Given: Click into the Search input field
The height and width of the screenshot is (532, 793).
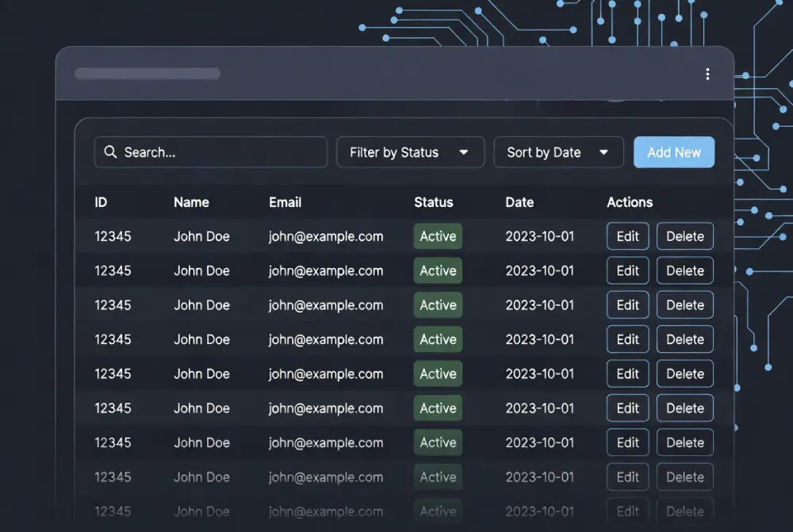Looking at the screenshot, I should (x=210, y=151).
